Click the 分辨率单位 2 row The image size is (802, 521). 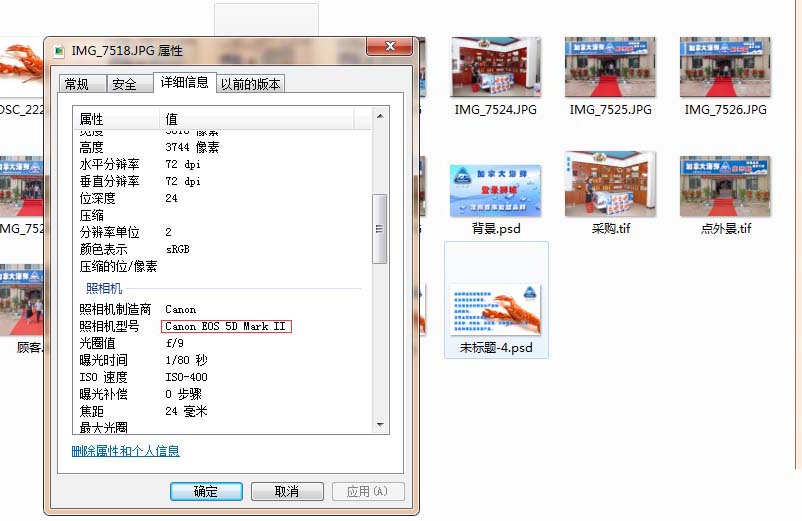click(222, 232)
